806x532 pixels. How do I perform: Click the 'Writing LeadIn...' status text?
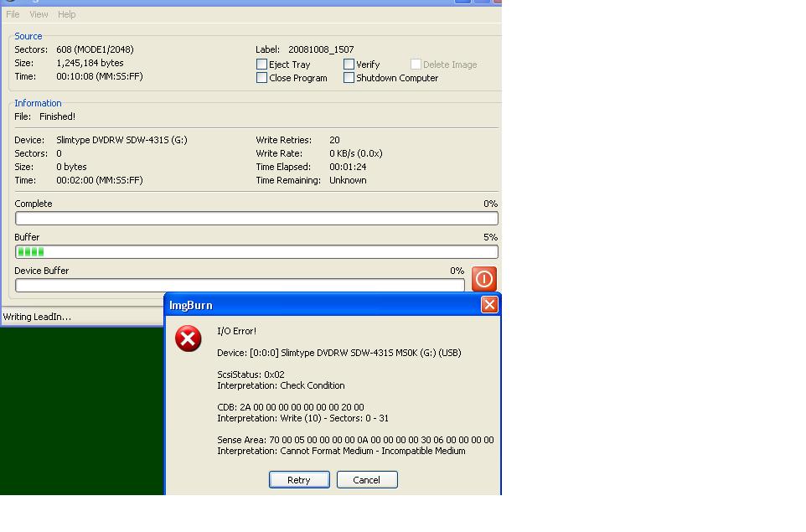(x=37, y=317)
